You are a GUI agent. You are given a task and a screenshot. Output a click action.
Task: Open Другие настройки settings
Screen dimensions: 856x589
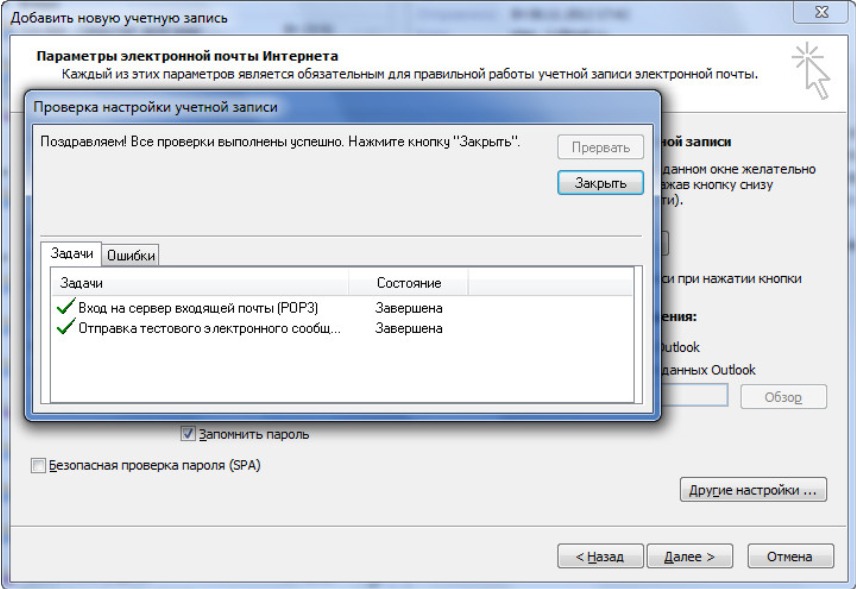753,490
